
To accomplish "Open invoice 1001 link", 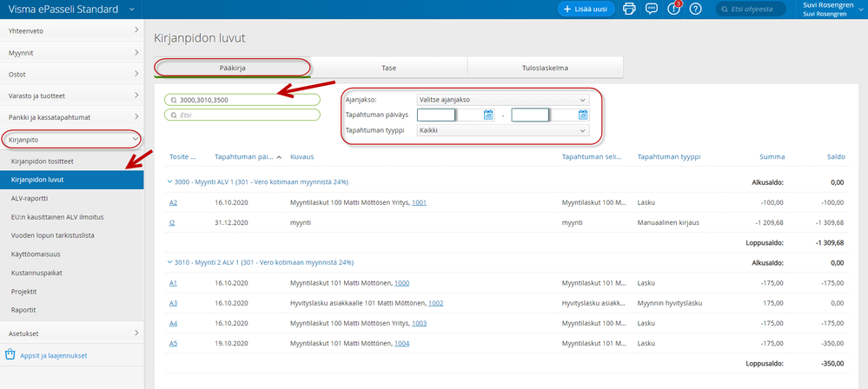I will click(419, 202).
